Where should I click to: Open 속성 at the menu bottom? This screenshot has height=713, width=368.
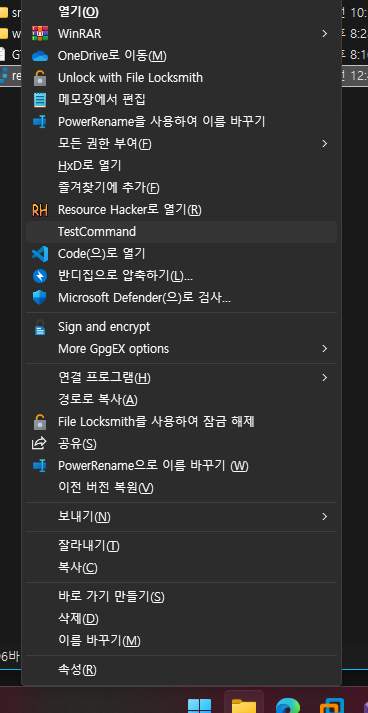181,670
